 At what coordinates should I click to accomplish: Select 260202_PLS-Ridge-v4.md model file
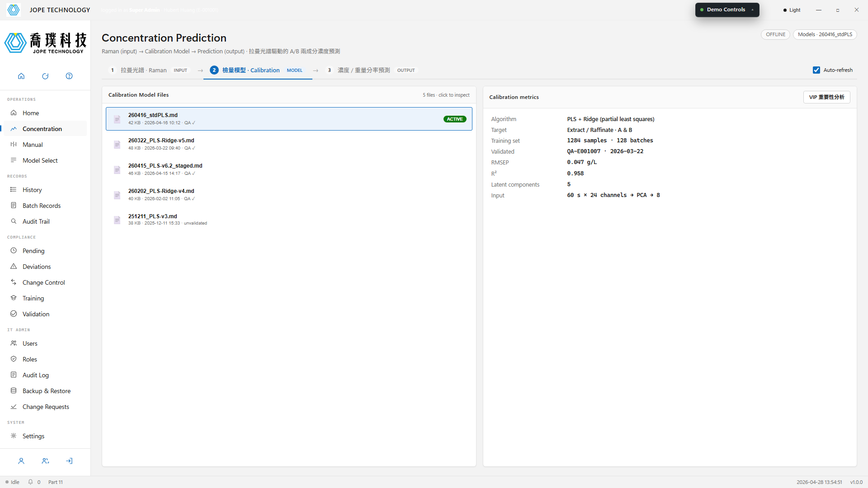tap(289, 195)
